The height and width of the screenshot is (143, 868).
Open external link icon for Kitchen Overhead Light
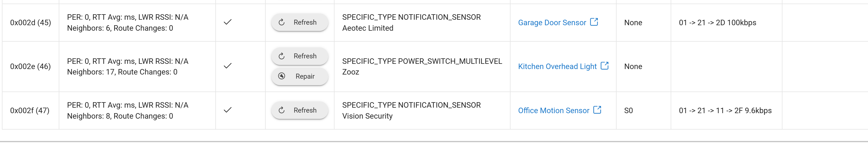[x=605, y=66]
